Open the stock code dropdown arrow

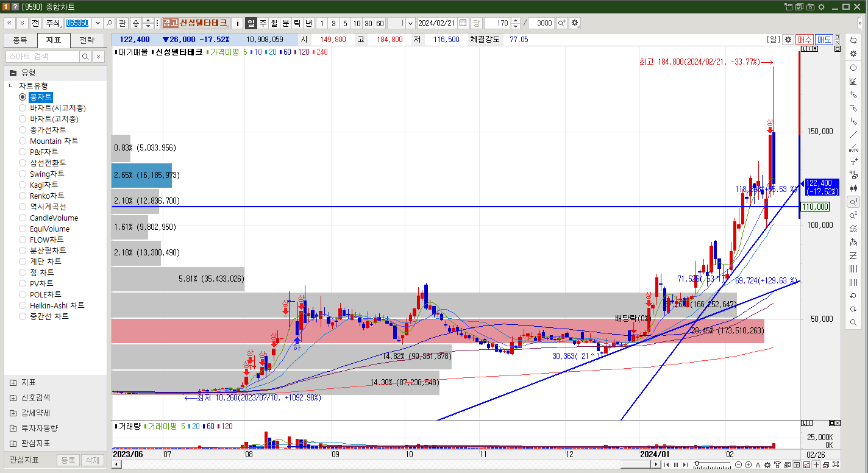[x=97, y=23]
